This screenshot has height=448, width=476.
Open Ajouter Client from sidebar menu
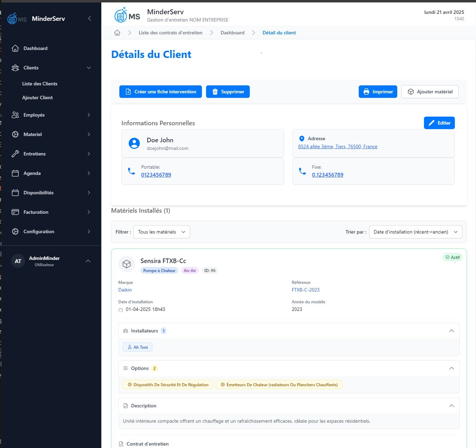(37, 98)
